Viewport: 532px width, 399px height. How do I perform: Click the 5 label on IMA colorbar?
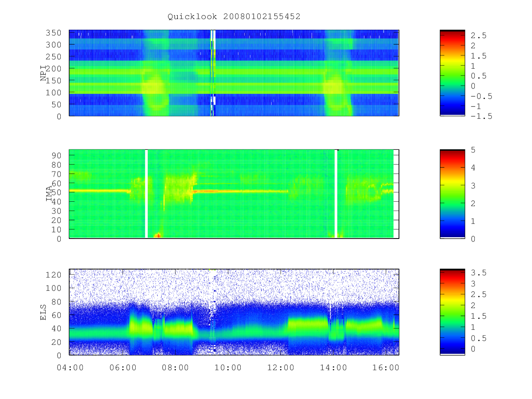tap(473, 150)
